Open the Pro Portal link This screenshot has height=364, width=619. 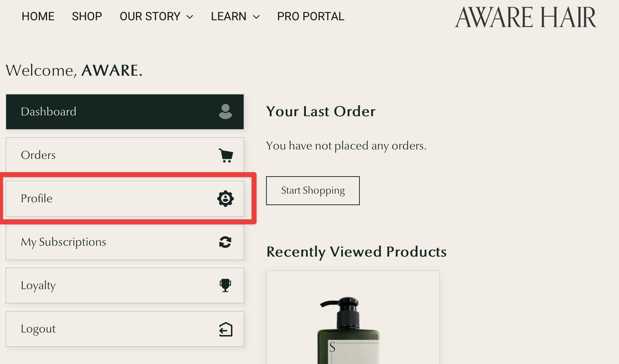pyautogui.click(x=311, y=16)
